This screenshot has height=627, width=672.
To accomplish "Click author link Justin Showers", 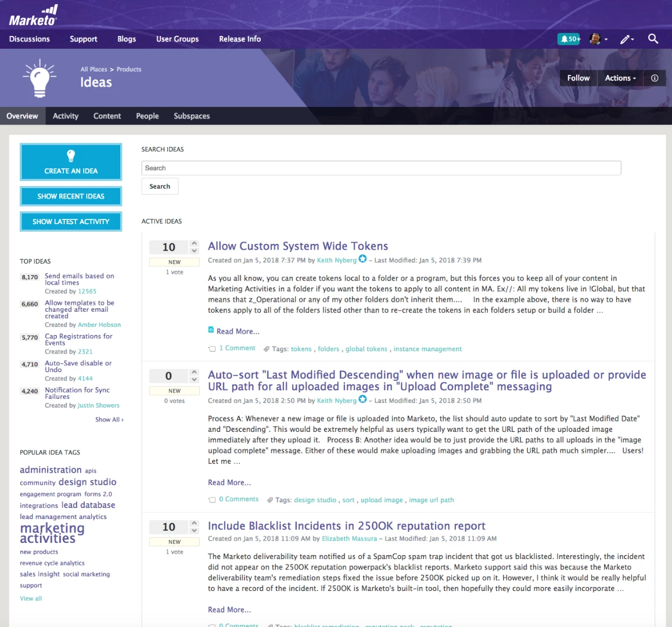I will (99, 406).
